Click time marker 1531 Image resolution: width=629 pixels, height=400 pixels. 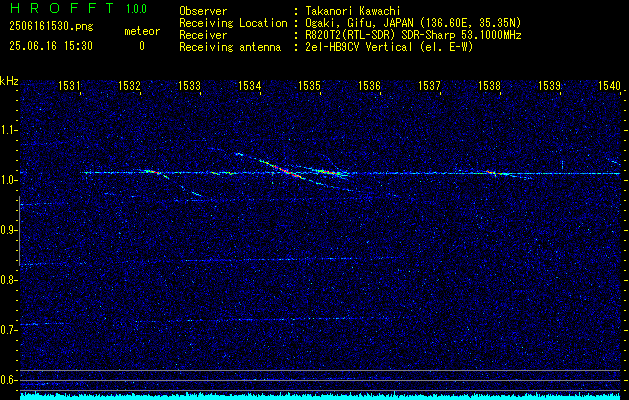pos(69,85)
